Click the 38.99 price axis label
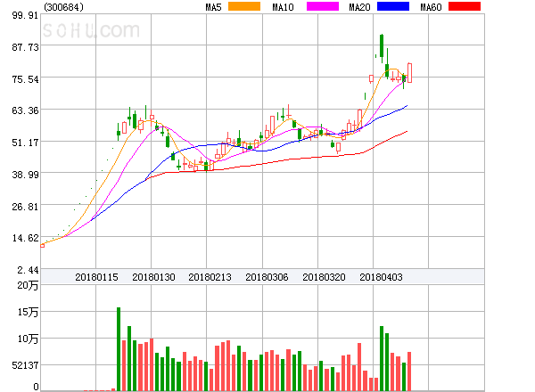Image resolution: width=535 pixels, height=392 pixels. 25,175
